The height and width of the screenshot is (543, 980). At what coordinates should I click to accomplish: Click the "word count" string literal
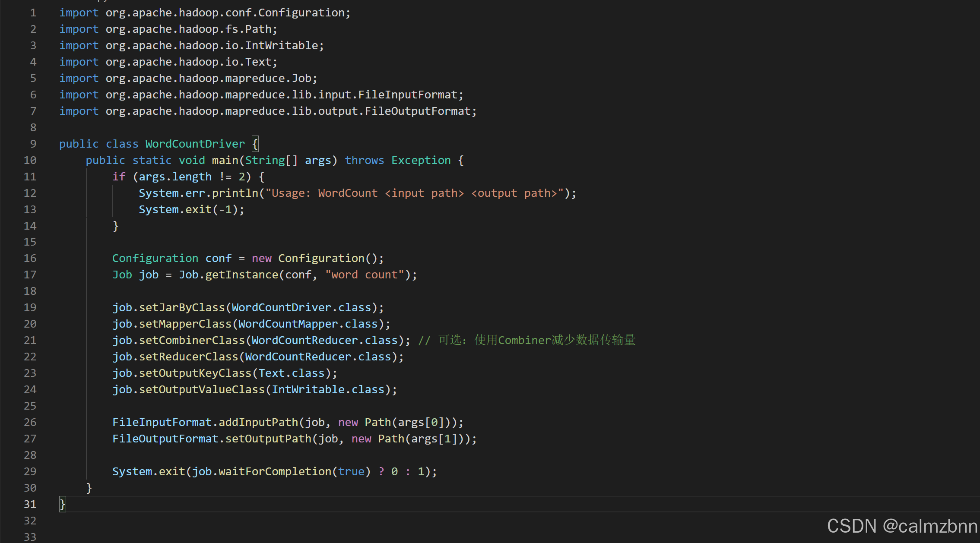pyautogui.click(x=365, y=275)
